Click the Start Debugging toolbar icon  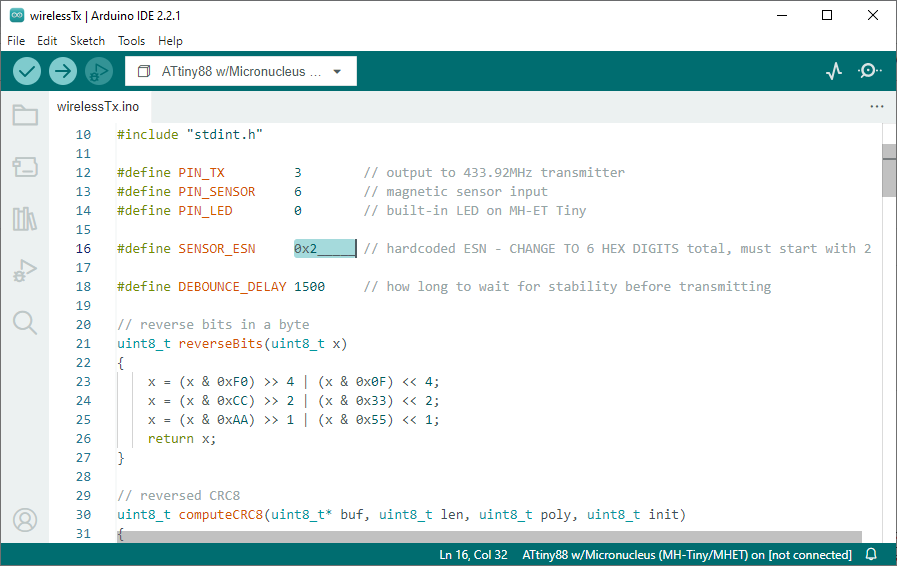[99, 72]
